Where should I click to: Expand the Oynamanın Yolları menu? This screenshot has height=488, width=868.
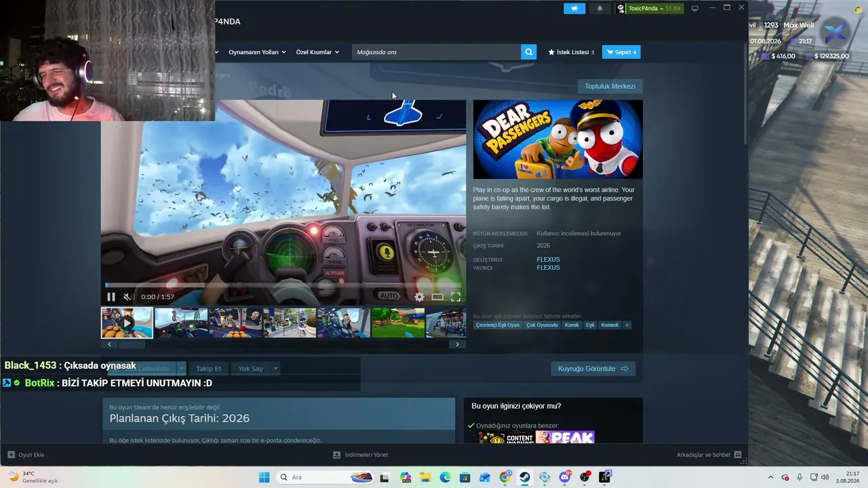tap(257, 52)
